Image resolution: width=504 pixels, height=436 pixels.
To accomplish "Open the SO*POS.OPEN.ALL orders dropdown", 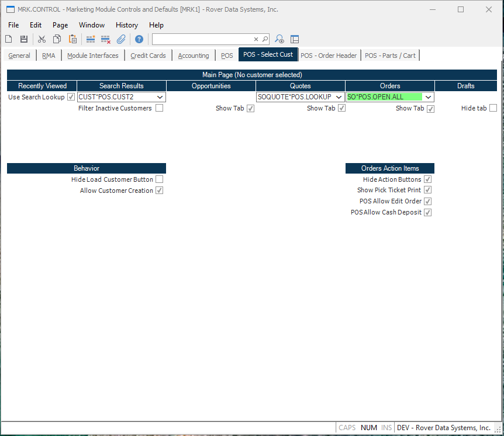I will click(427, 97).
